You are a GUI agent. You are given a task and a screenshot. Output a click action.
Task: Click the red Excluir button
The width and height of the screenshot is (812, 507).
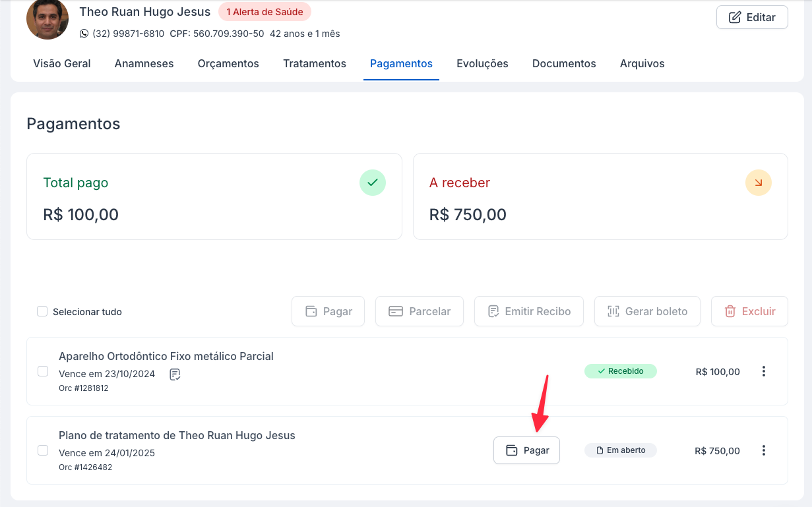pos(749,311)
